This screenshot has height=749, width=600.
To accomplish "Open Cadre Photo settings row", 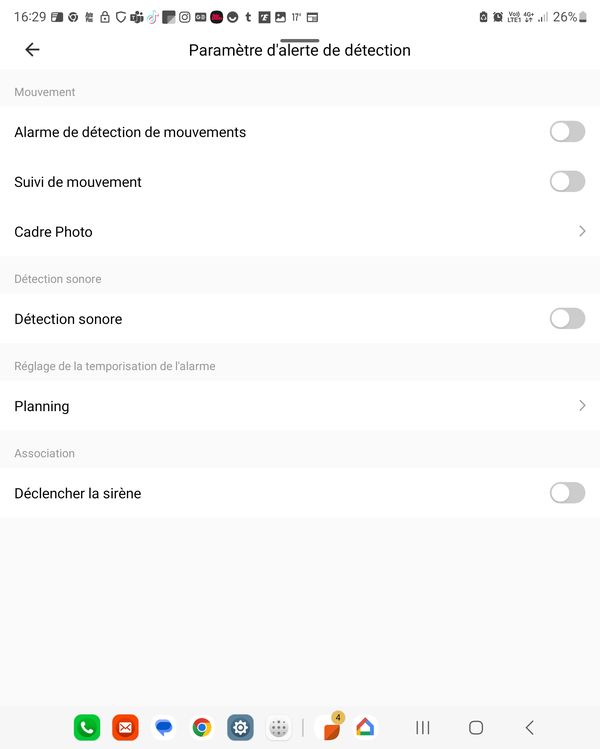I will tap(300, 232).
